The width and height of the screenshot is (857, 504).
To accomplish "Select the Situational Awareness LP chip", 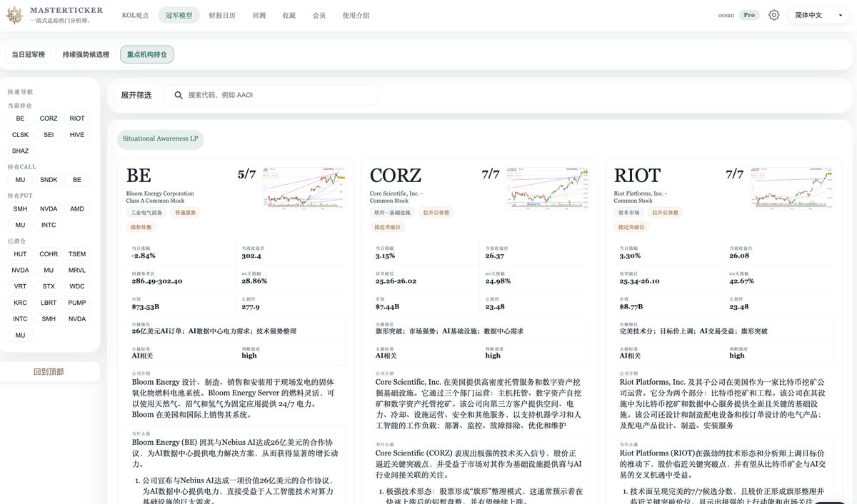I will [x=160, y=138].
